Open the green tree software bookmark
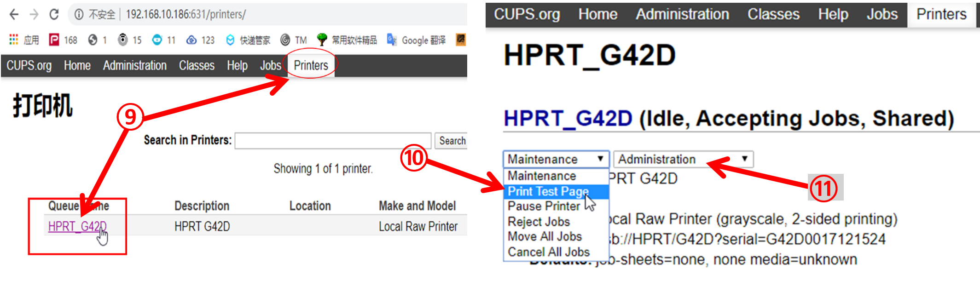980x281 pixels. coord(348,40)
